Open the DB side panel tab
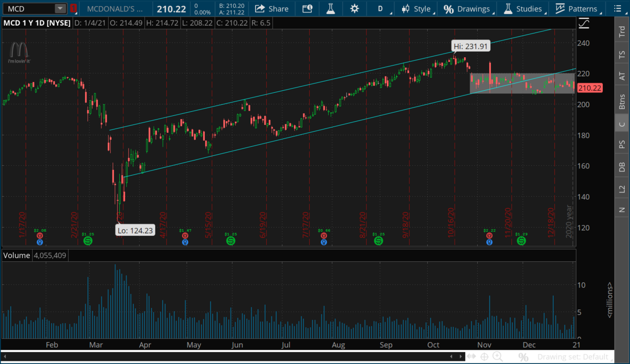630x364 pixels. pyautogui.click(x=622, y=167)
